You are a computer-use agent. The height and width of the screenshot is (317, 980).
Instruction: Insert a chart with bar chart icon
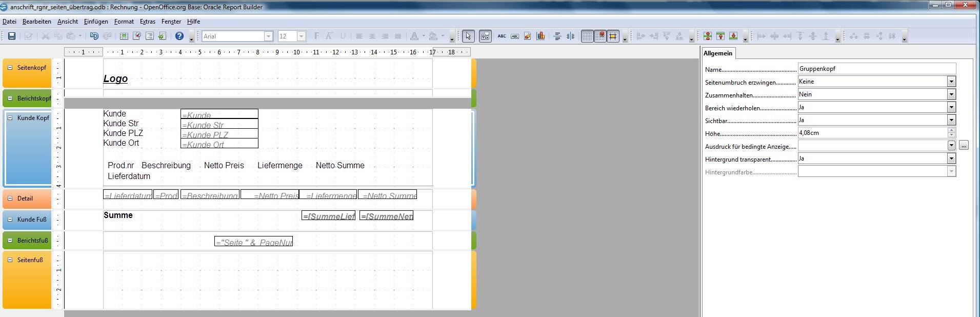(541, 36)
